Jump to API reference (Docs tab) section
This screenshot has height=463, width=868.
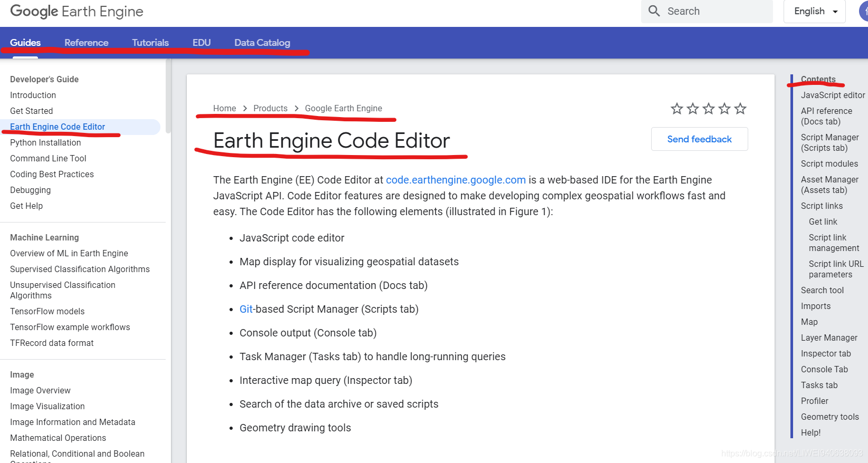(x=826, y=116)
